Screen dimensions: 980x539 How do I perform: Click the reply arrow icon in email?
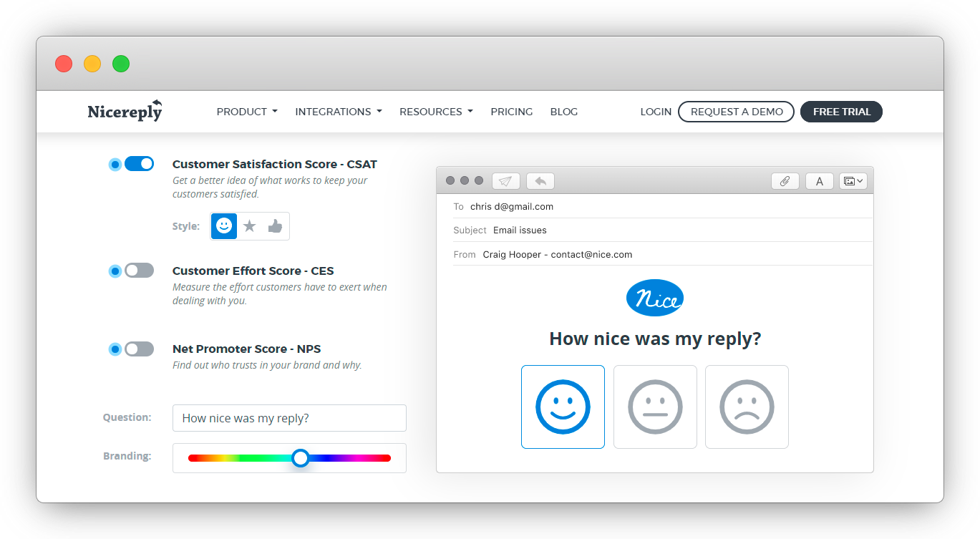pyautogui.click(x=540, y=181)
